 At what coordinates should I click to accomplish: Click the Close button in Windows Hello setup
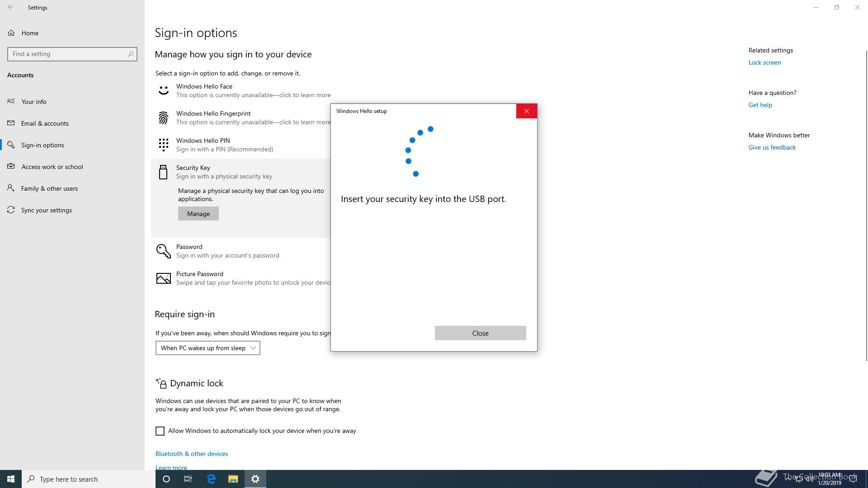480,333
